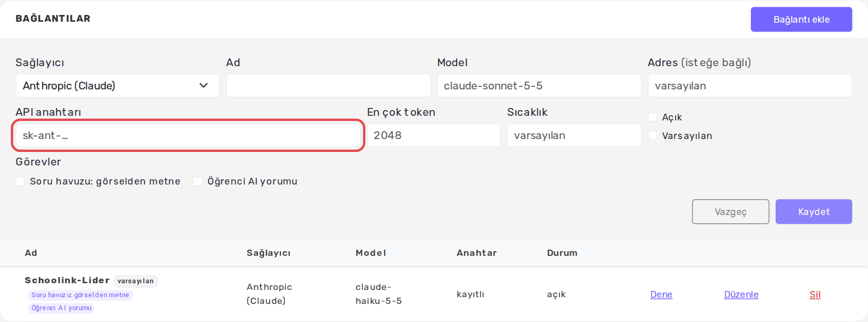Click the Bağlantı ekle button

tap(801, 20)
